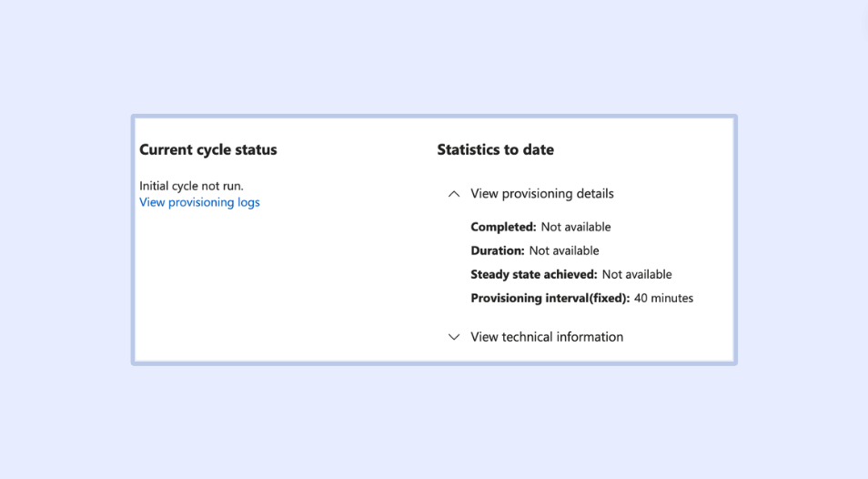Click the Completed field label
This screenshot has height=479, width=868.
tap(503, 227)
